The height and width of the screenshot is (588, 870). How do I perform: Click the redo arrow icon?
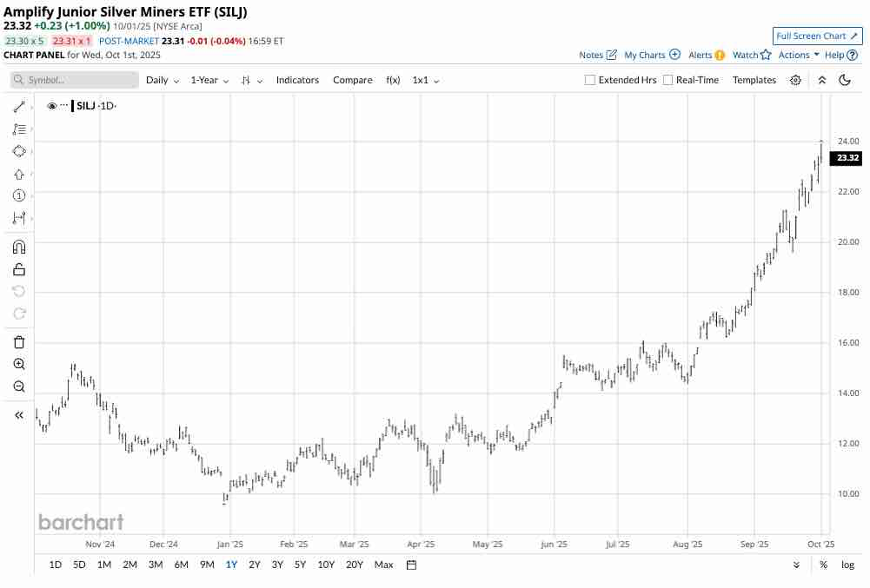click(x=19, y=314)
